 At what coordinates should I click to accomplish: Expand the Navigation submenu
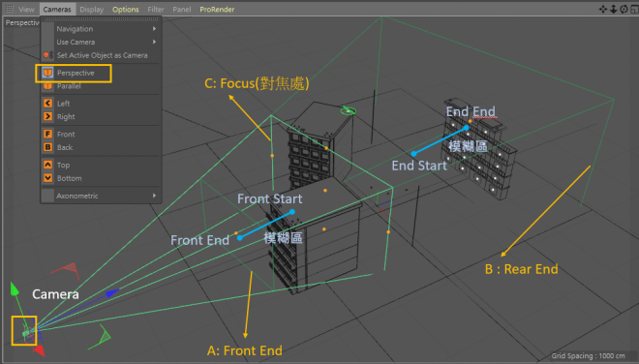coord(101,28)
